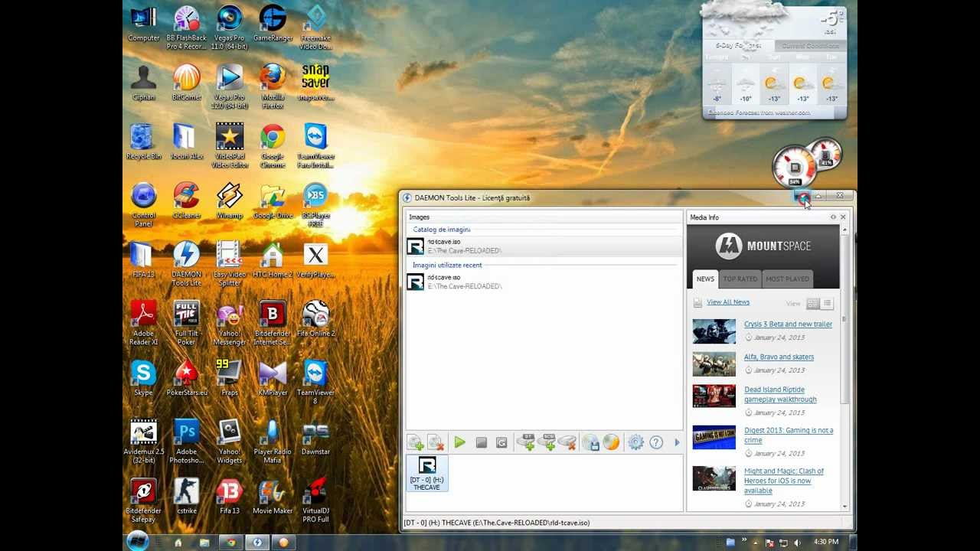Open the View All News link

pyautogui.click(x=728, y=302)
